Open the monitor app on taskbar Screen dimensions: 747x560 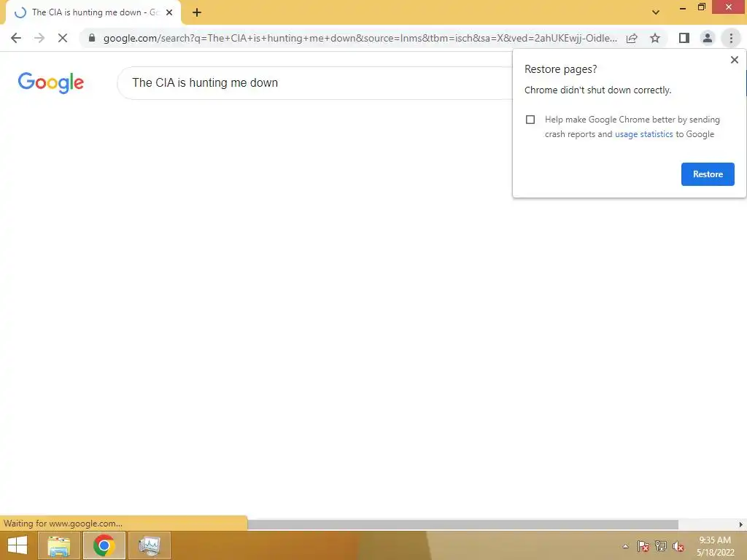149,545
